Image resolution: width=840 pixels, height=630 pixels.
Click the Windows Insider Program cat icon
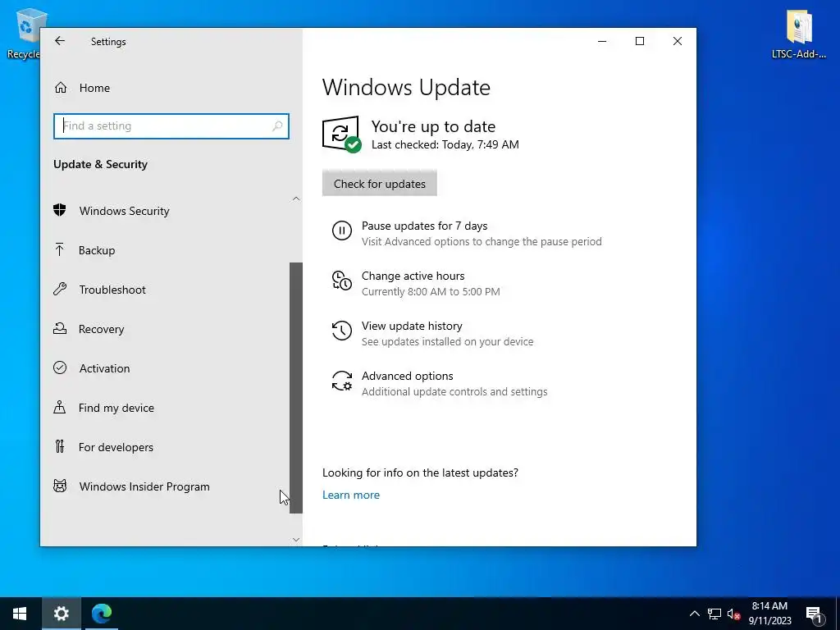[59, 486]
